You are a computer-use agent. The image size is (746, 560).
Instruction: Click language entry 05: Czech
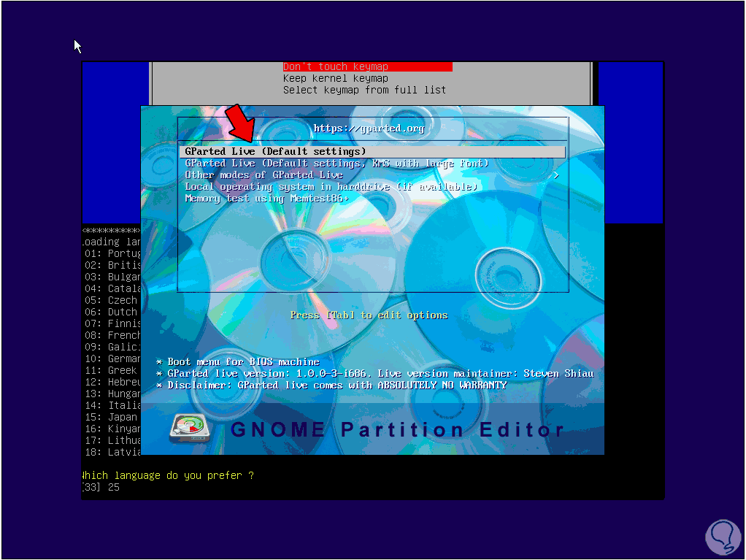tap(111, 300)
